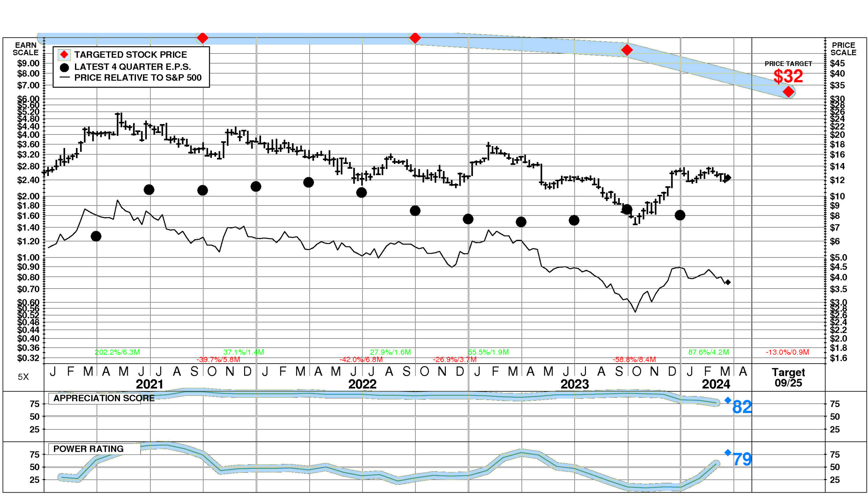Click blue diamond beside Power Rating 79
Image resolution: width=868 pixels, height=495 pixels.
(728, 453)
